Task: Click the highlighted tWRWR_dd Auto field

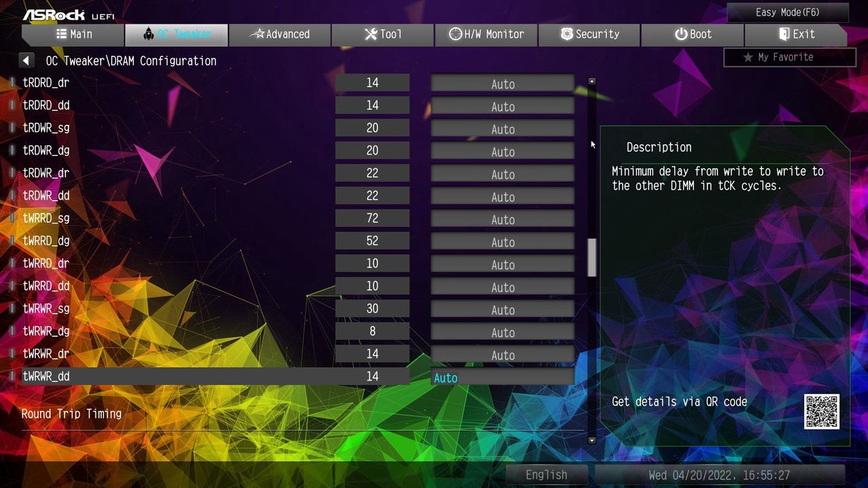Action: point(502,378)
